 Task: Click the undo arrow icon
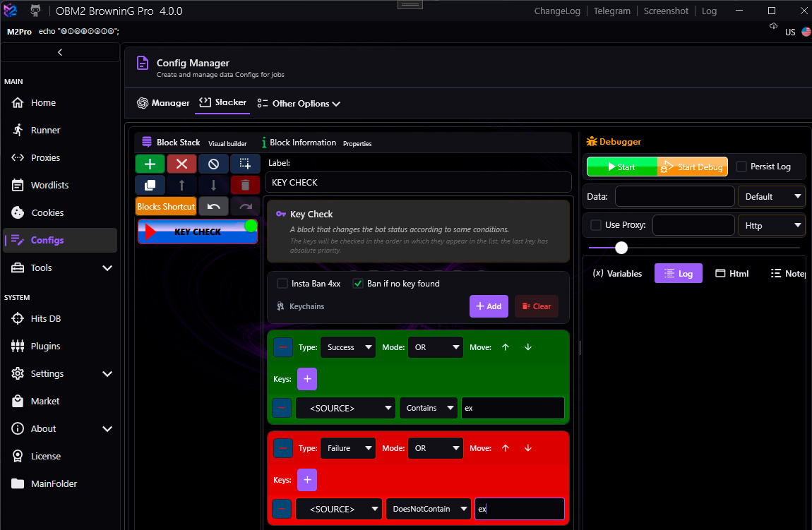click(x=213, y=207)
